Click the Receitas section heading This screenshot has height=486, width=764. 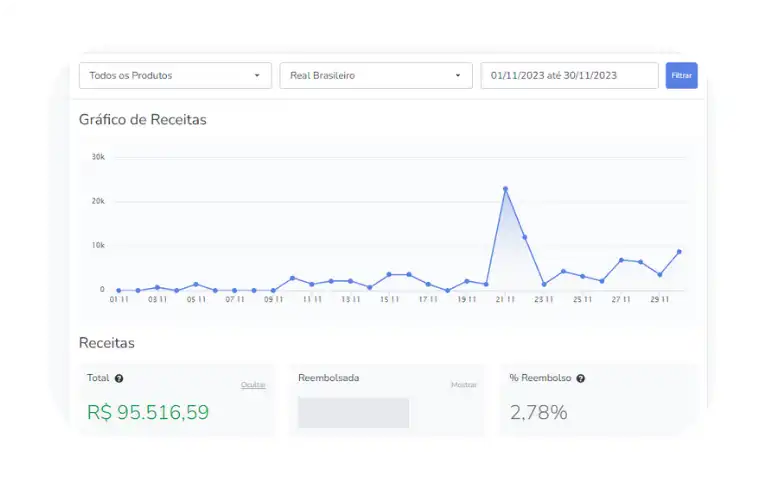(x=107, y=343)
